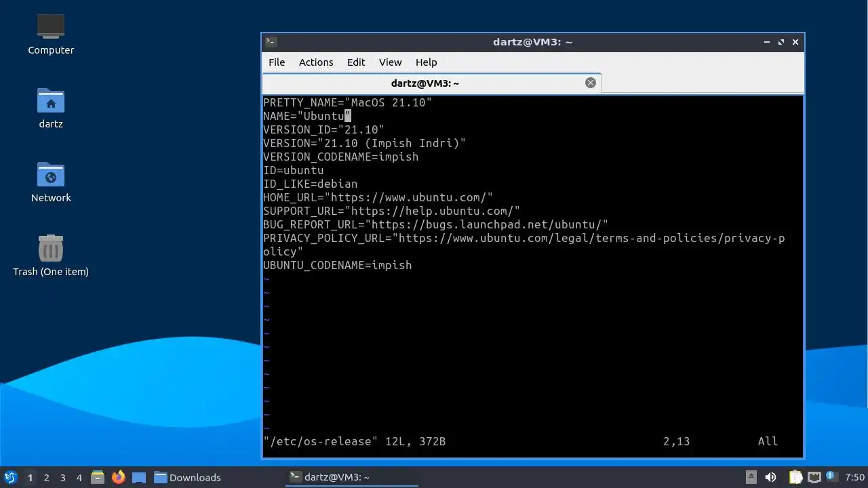The image size is (868, 488).
Task: Switch to workspace 1
Action: tap(30, 477)
